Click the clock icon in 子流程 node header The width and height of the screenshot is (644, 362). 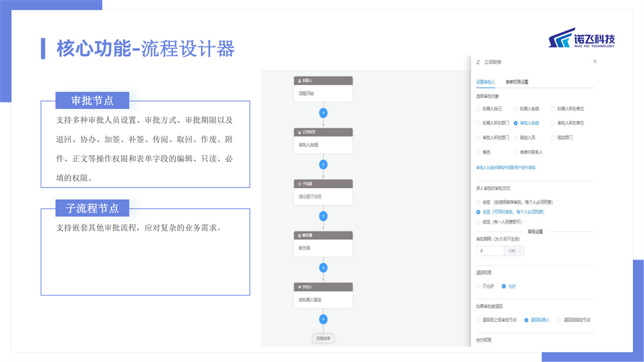299,184
